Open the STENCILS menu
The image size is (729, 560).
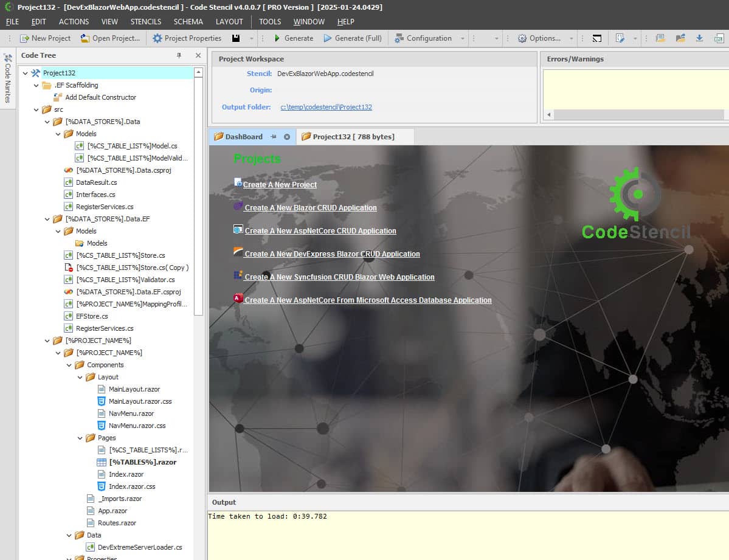pyautogui.click(x=146, y=21)
